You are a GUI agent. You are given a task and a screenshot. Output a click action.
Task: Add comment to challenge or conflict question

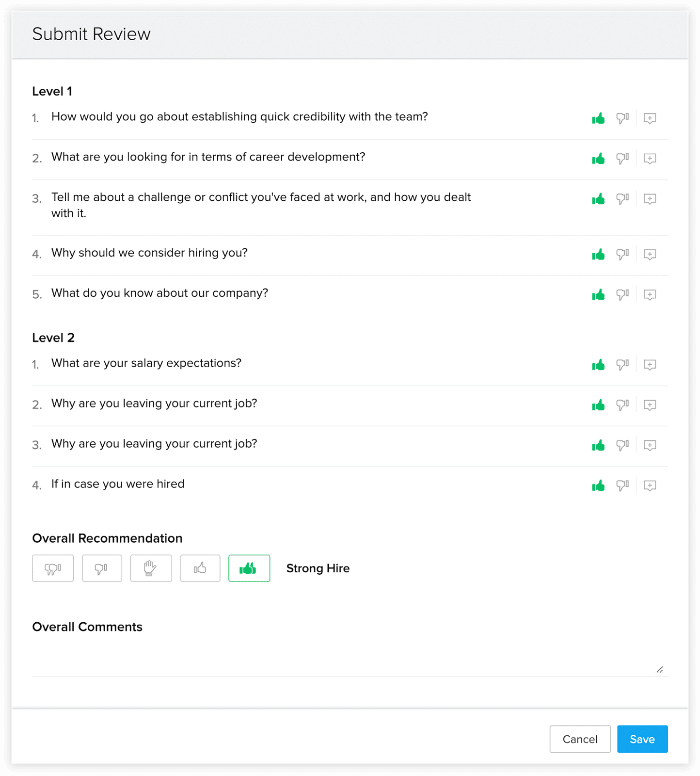click(650, 199)
